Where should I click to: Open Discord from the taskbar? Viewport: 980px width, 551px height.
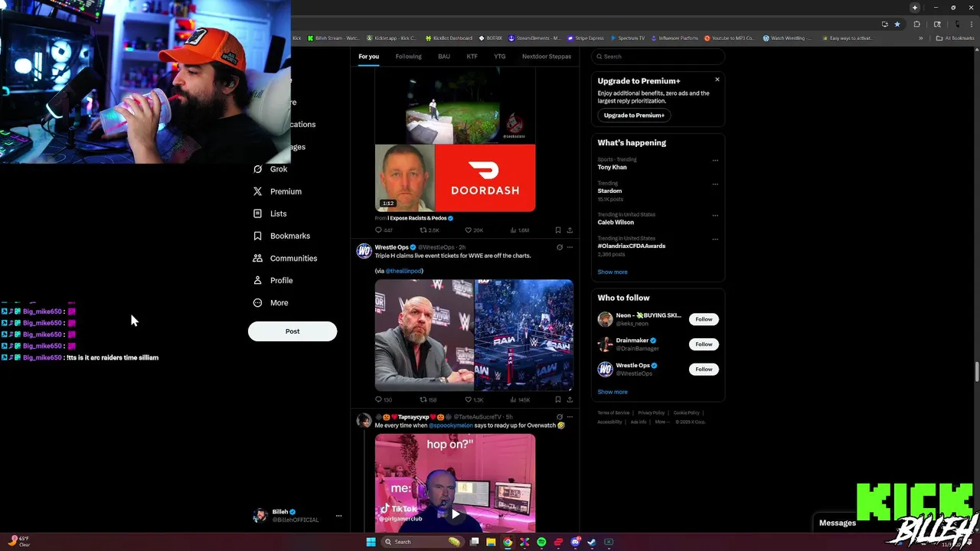click(x=575, y=542)
